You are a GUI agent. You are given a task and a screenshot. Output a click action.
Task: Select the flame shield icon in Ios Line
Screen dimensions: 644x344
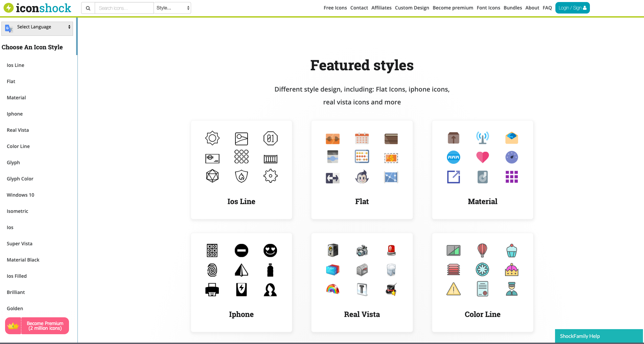pos(241,176)
